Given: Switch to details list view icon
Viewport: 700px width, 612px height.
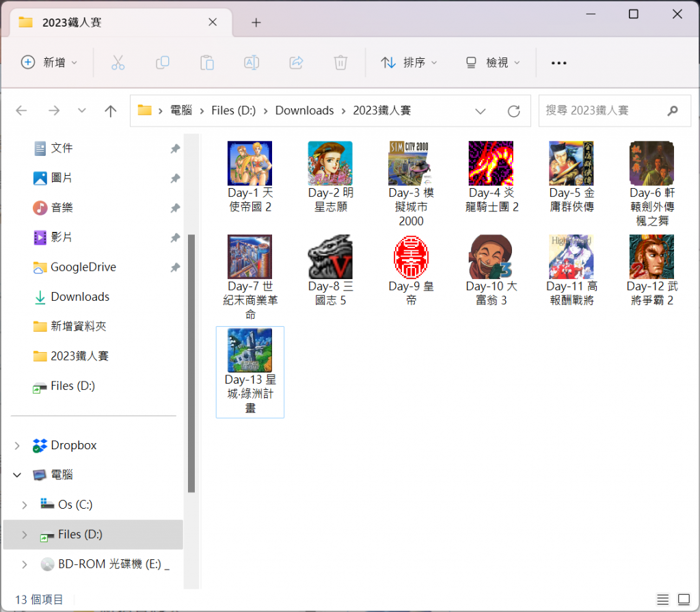Looking at the screenshot, I should [x=663, y=599].
